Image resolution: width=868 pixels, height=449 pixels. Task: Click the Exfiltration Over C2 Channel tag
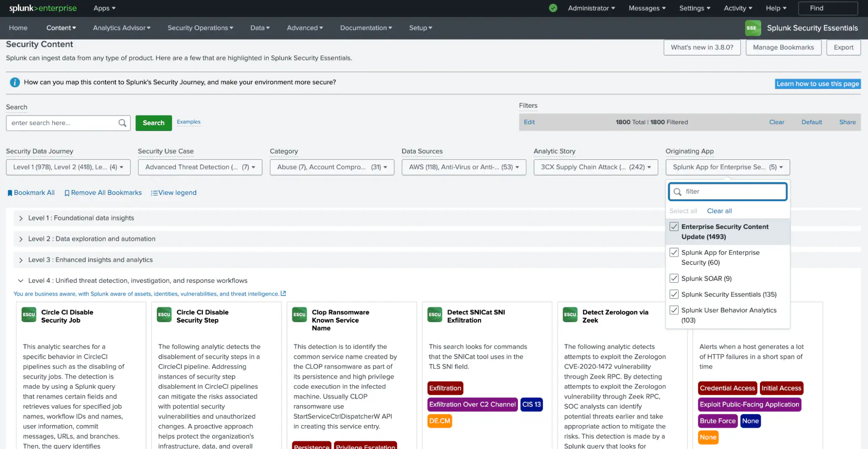pos(472,404)
